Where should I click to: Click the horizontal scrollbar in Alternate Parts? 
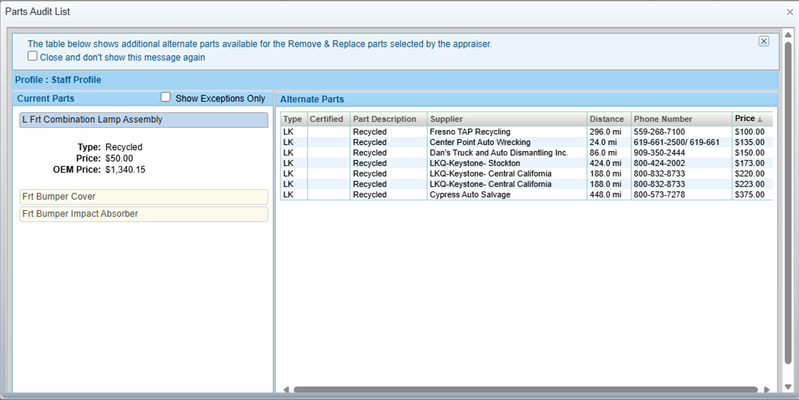525,390
